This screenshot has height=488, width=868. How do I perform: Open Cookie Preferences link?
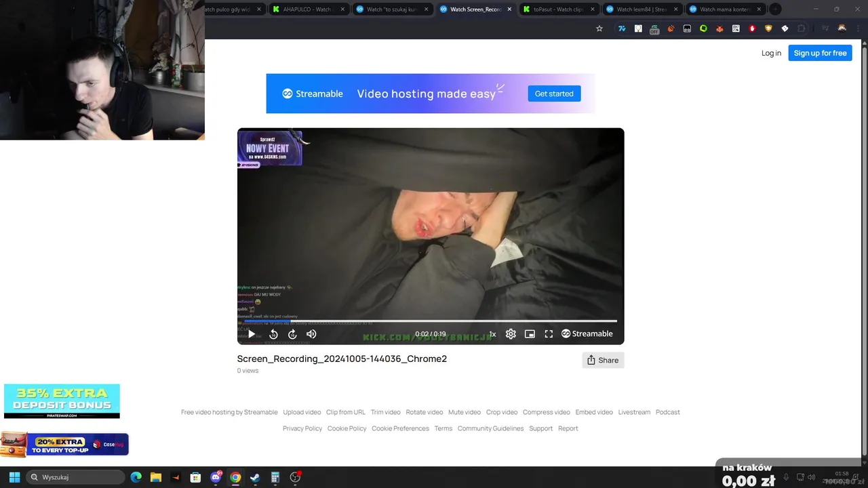tap(400, 428)
